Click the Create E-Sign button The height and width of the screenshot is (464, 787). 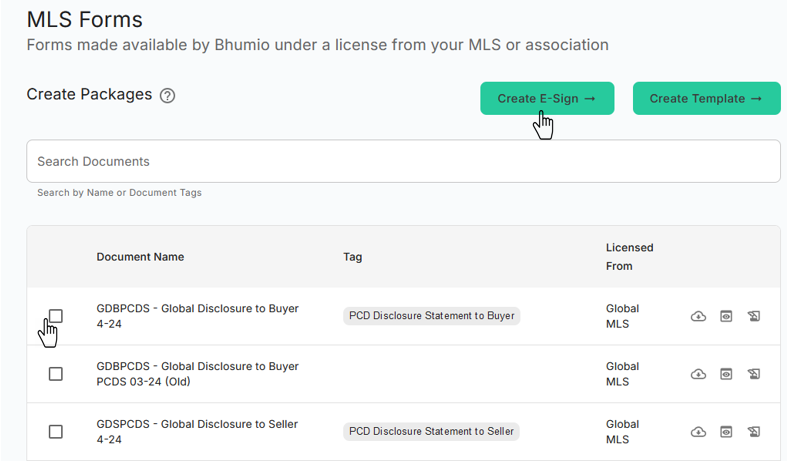tap(546, 98)
